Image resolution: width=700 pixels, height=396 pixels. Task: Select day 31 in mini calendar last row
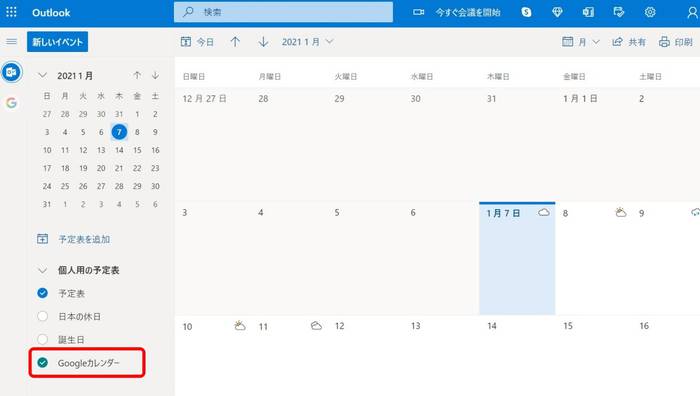[x=47, y=204]
